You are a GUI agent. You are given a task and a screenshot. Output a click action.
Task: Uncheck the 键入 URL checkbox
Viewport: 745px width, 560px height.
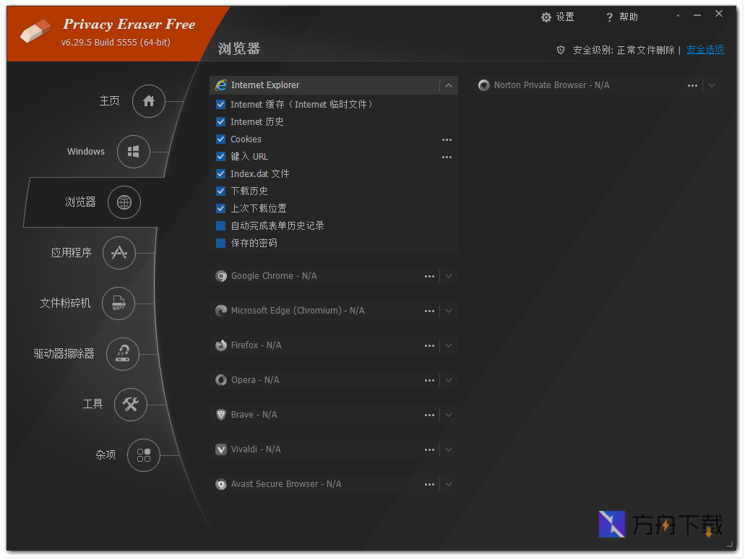220,156
